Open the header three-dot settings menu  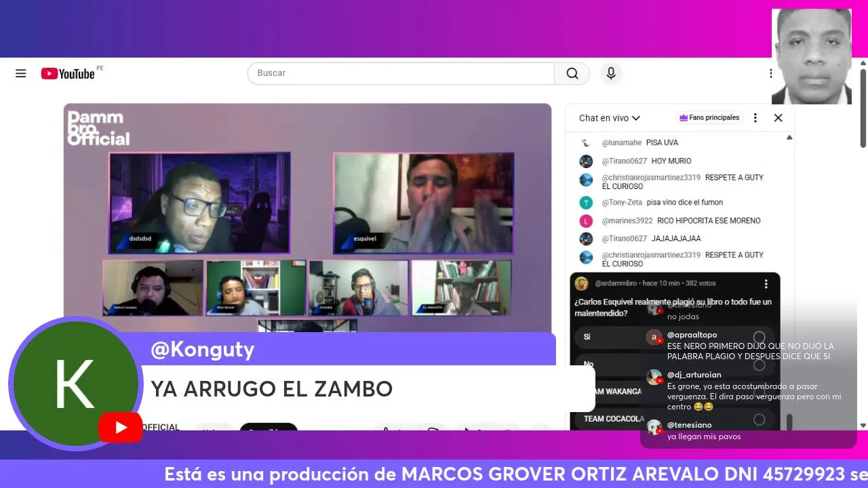(x=770, y=73)
